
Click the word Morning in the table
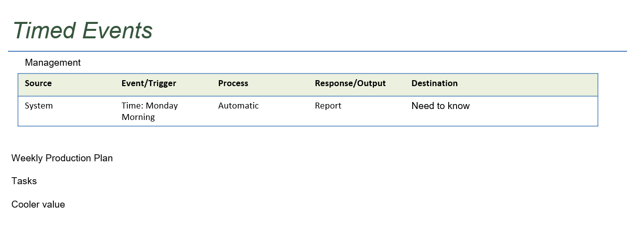click(138, 117)
